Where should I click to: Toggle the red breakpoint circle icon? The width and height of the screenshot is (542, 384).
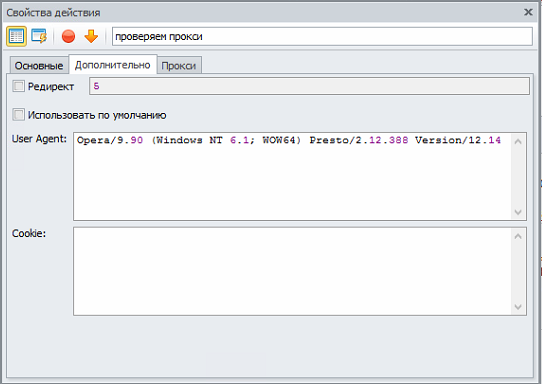pyautogui.click(x=68, y=36)
